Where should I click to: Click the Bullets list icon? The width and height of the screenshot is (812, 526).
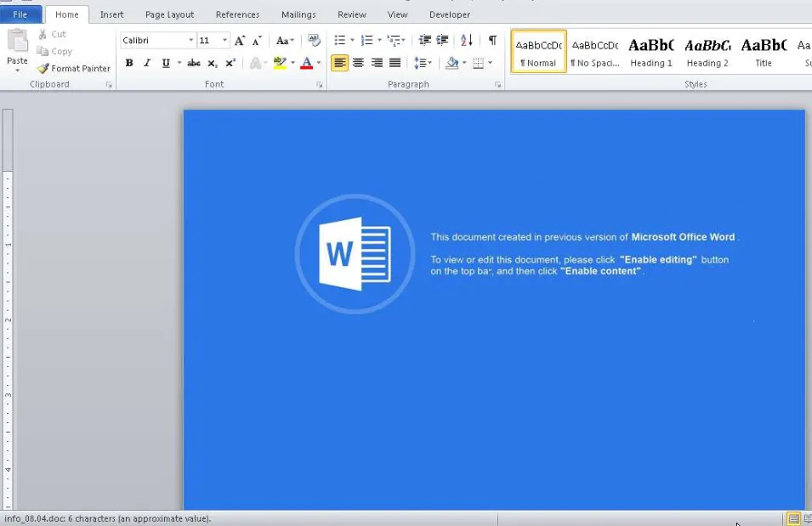[x=340, y=41]
